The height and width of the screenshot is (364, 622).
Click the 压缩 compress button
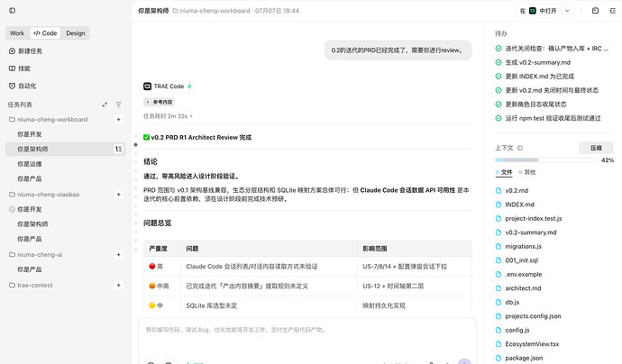click(x=596, y=148)
